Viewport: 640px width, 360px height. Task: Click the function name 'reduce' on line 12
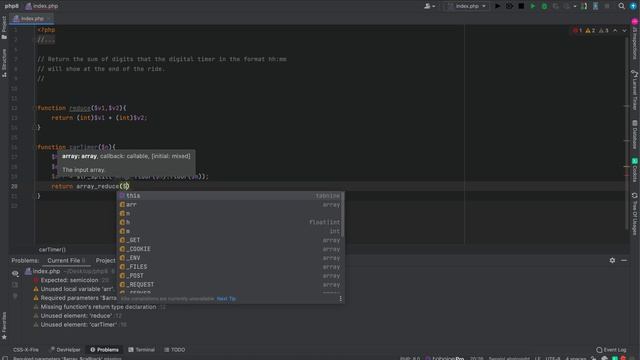tap(80, 108)
